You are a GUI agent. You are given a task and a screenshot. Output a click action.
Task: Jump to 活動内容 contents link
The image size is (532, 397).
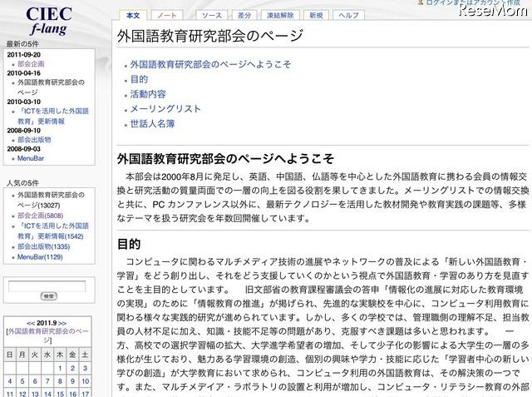(x=148, y=94)
